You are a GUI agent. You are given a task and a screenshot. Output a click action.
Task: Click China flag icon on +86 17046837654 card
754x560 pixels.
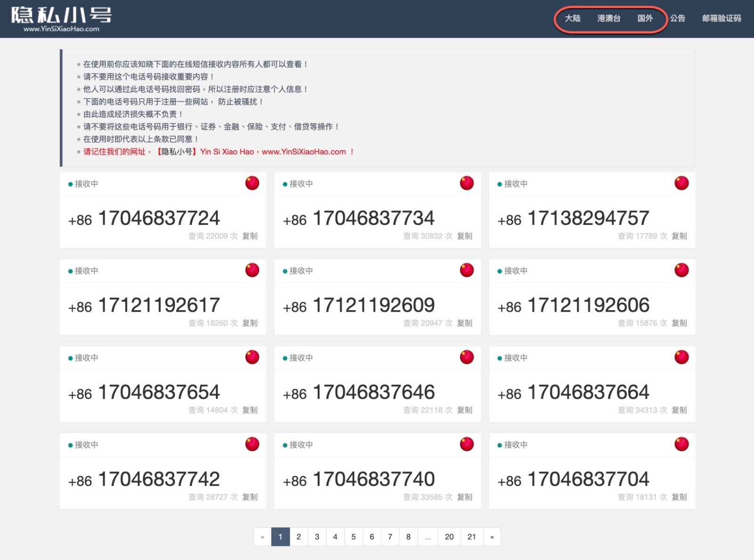click(252, 357)
